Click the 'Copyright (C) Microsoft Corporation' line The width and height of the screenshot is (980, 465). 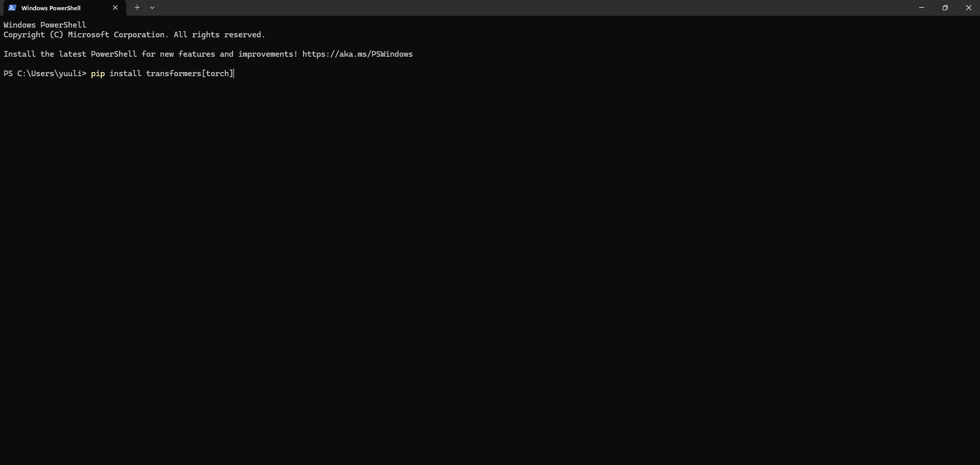coord(134,35)
